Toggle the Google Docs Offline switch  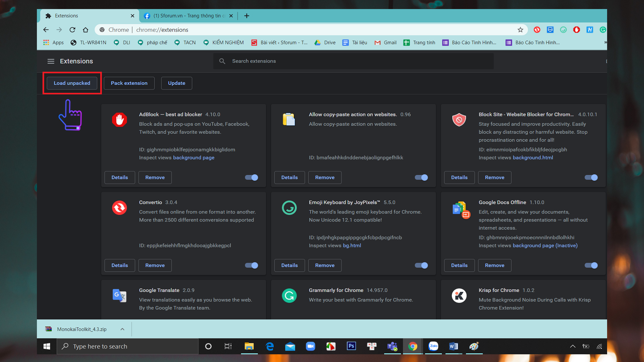coord(591,265)
